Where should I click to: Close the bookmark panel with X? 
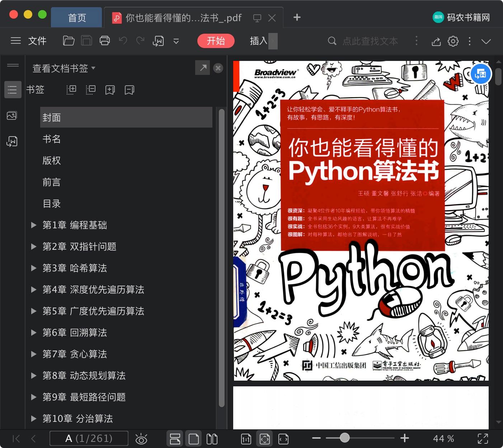[218, 68]
